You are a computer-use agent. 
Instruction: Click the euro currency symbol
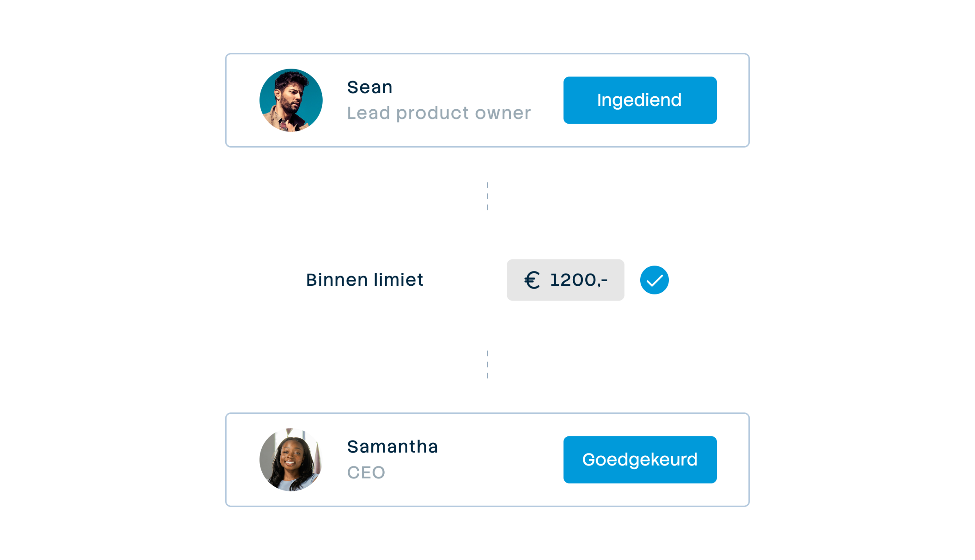click(x=532, y=280)
